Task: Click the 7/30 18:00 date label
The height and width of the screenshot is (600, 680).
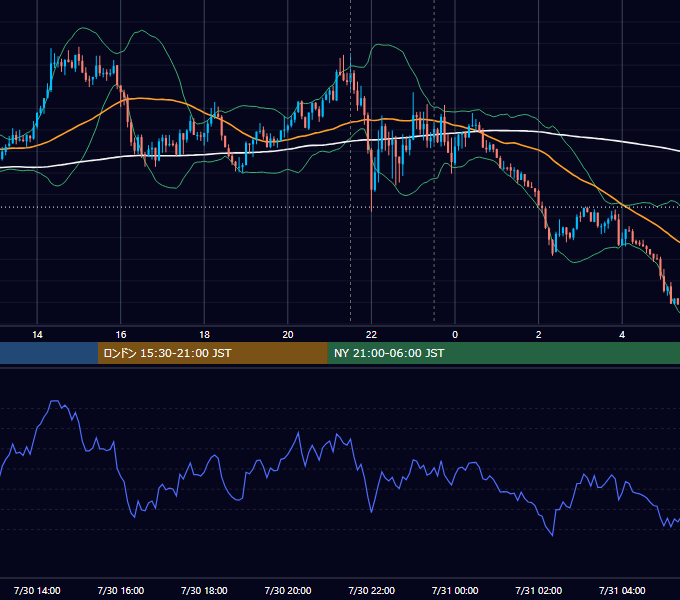Action: coord(204,590)
